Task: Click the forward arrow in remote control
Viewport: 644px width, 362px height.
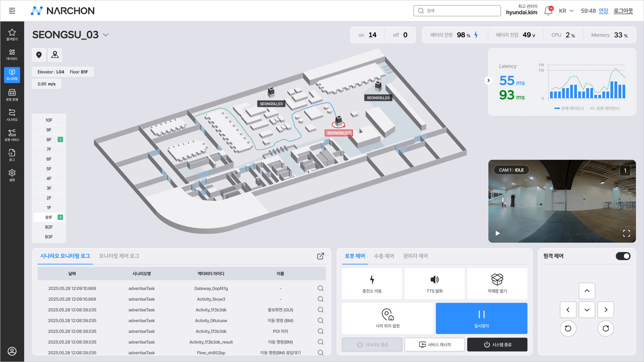Action: click(x=587, y=291)
